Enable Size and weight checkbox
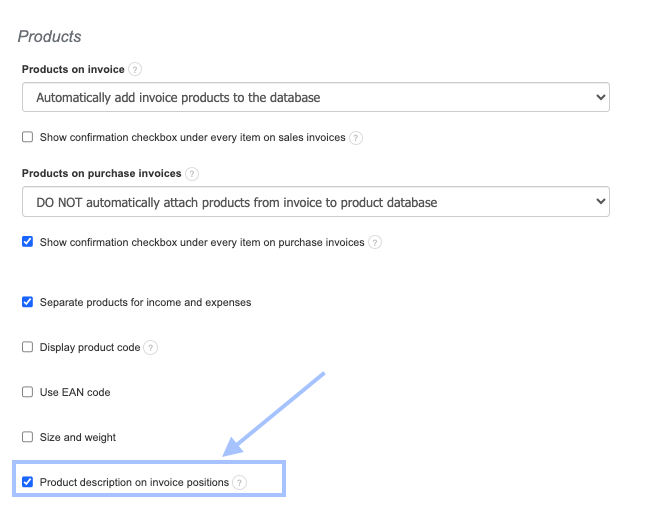 point(28,437)
